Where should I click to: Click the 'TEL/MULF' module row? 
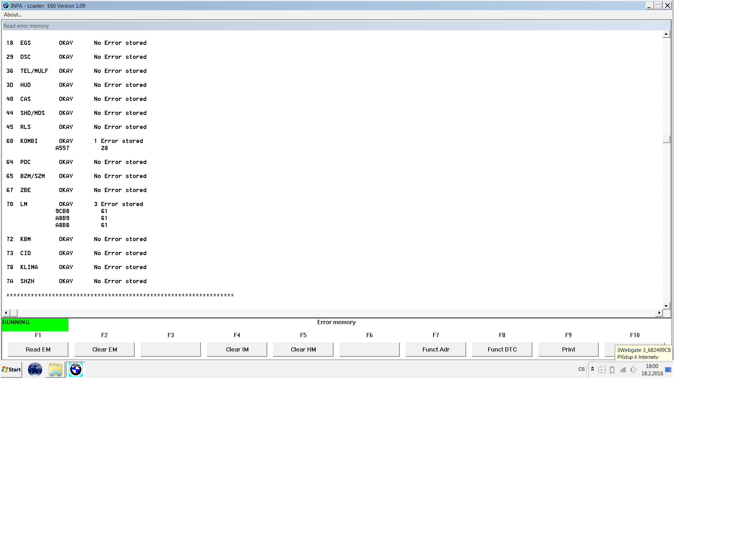point(76,71)
